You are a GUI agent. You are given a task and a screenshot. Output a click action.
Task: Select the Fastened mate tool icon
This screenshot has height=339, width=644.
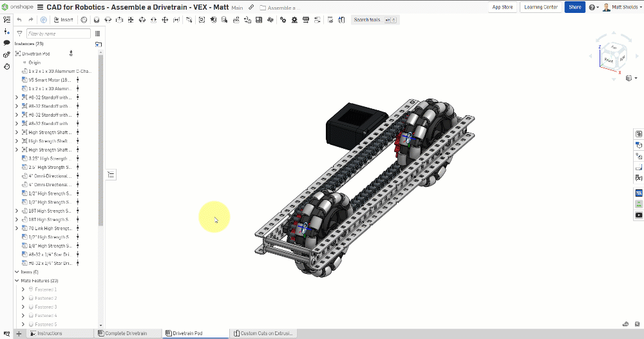(97, 20)
